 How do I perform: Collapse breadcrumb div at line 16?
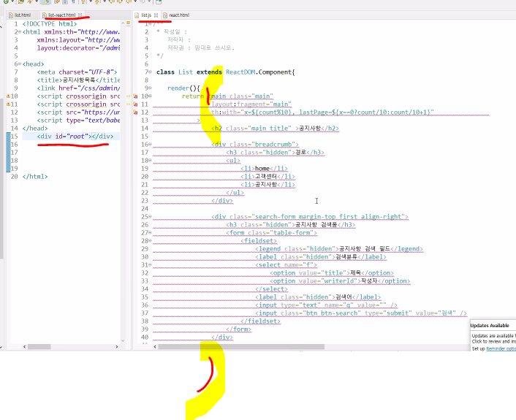tap(150, 145)
